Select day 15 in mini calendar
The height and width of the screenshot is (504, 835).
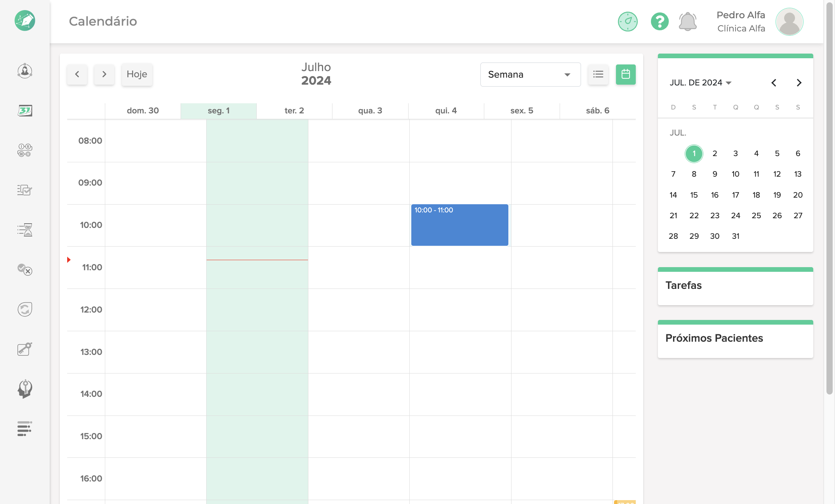[694, 195]
